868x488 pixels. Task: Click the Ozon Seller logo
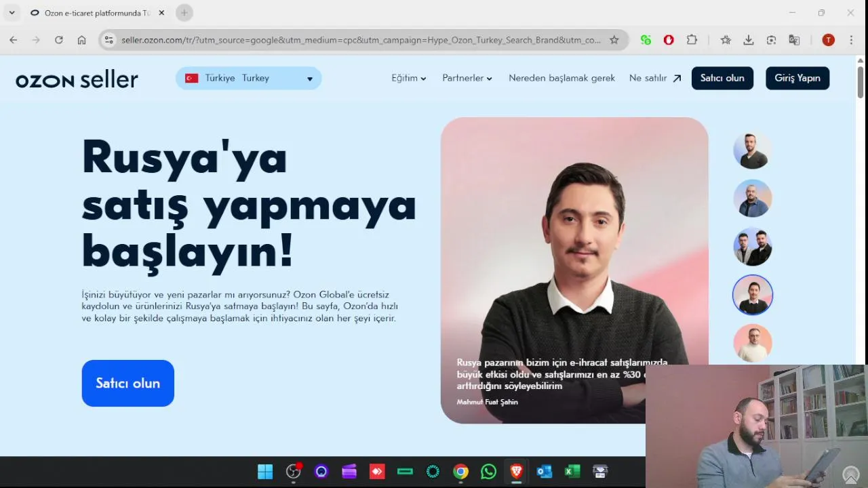point(77,79)
